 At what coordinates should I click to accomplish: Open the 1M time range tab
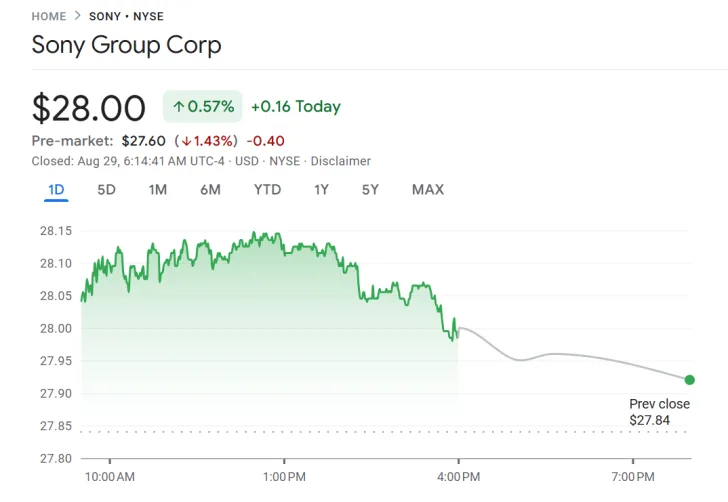158,190
